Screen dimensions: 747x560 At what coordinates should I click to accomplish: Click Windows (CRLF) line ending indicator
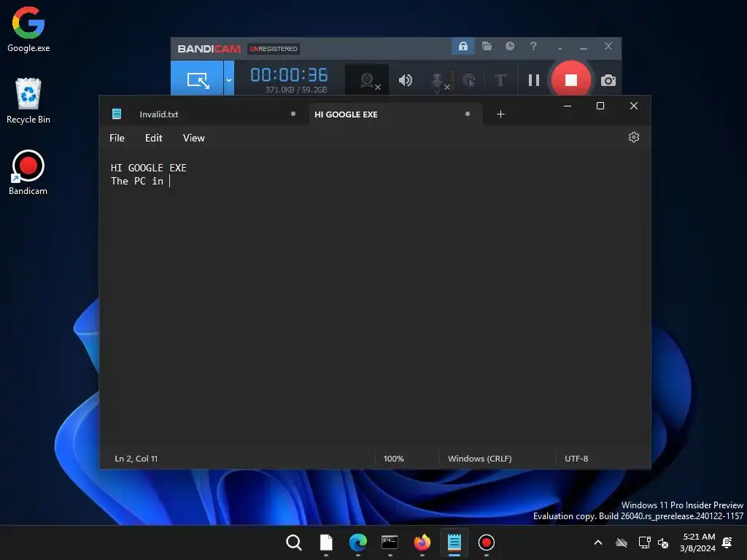pos(480,459)
